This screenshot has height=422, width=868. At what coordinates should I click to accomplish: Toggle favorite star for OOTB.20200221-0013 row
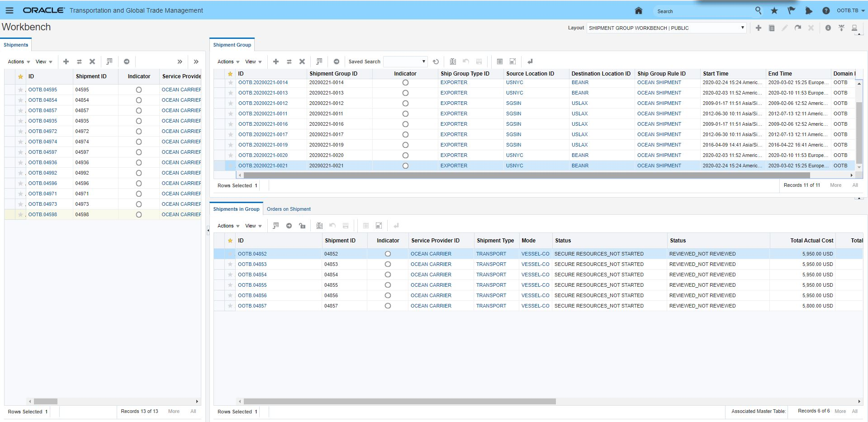231,93
